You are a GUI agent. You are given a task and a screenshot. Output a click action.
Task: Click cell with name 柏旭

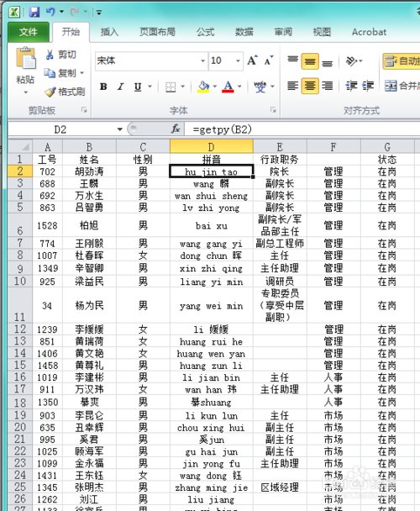click(89, 225)
